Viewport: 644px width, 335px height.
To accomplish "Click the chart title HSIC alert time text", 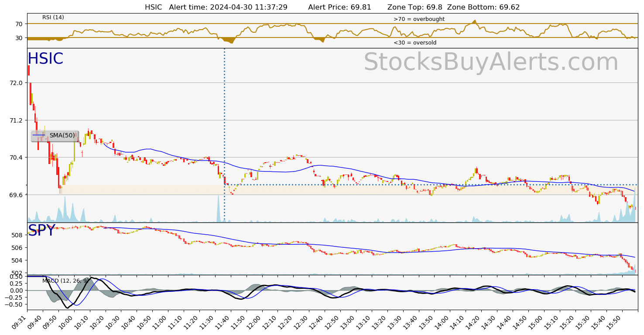I will tap(216, 7).
